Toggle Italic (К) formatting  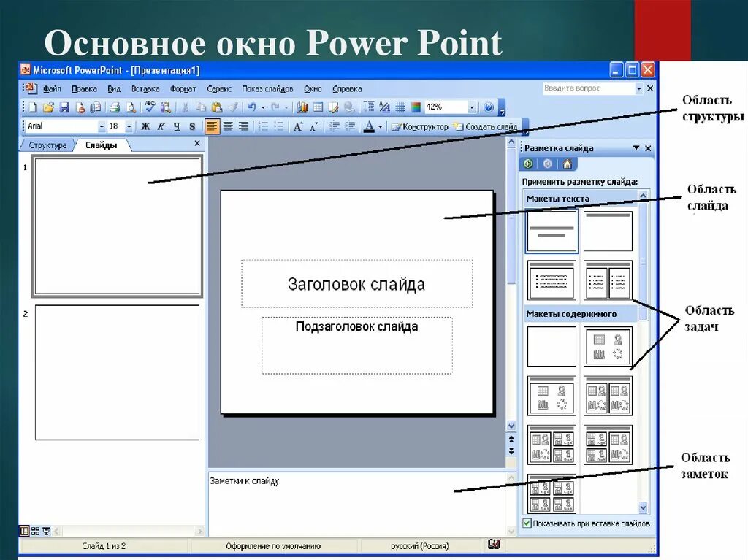point(161,126)
